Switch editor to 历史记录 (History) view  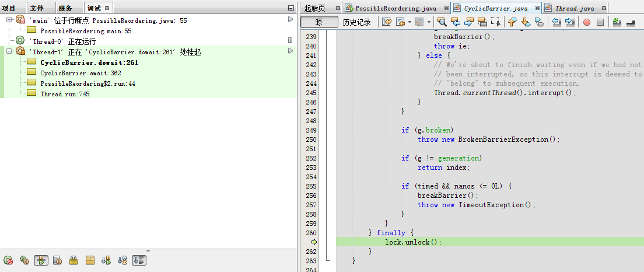(356, 22)
